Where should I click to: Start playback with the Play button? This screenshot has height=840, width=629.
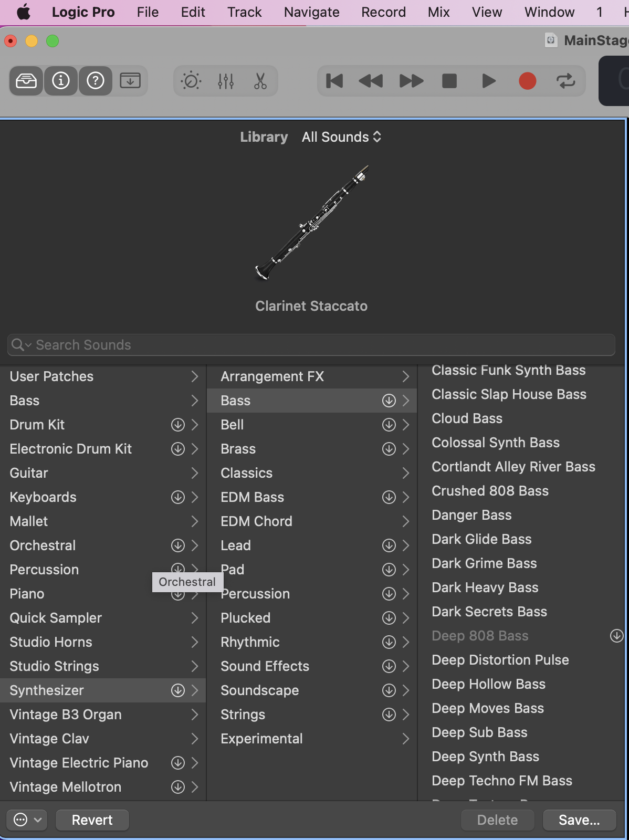(489, 81)
